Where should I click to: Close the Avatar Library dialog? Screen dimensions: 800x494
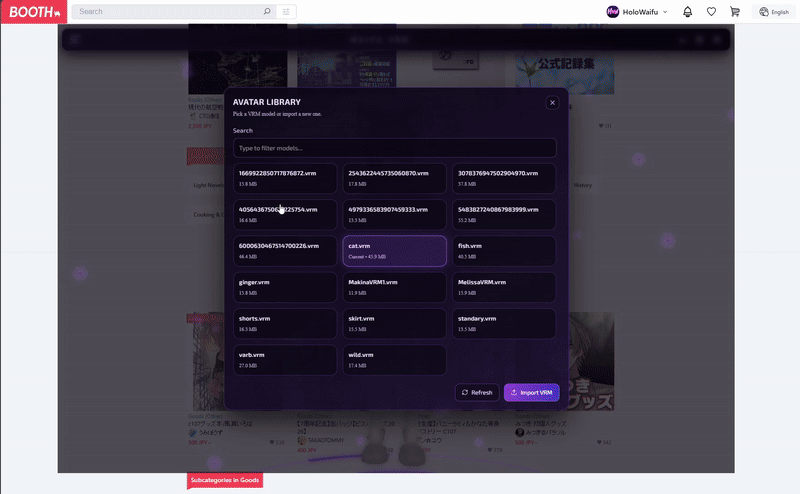coord(552,103)
